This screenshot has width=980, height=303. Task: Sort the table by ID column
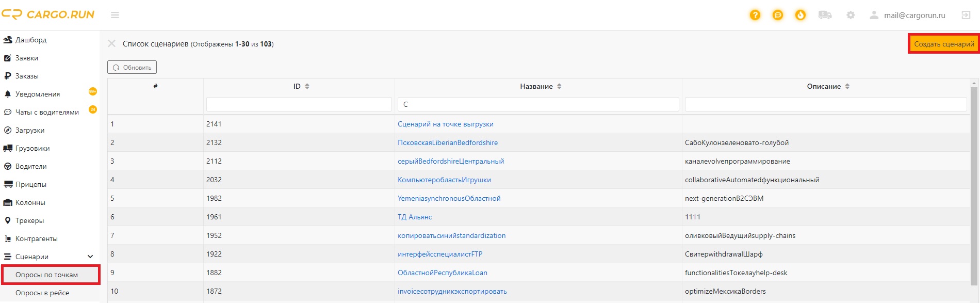[x=307, y=86]
